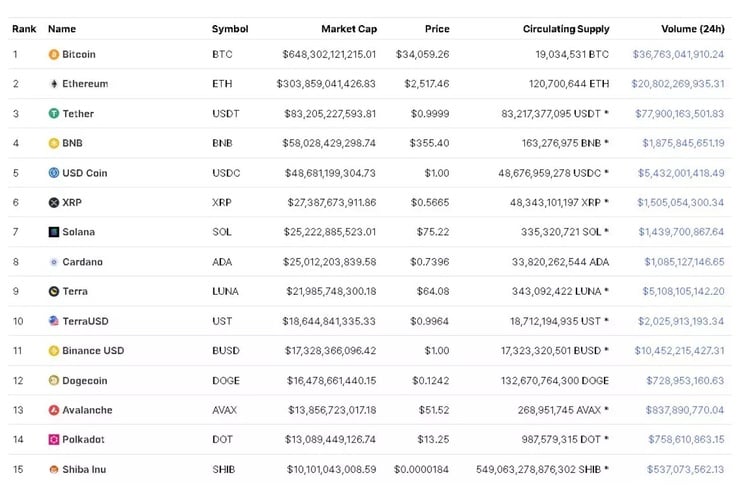The width and height of the screenshot is (750, 498).
Task: Open Bitcoin 24h volume link
Action: click(678, 54)
